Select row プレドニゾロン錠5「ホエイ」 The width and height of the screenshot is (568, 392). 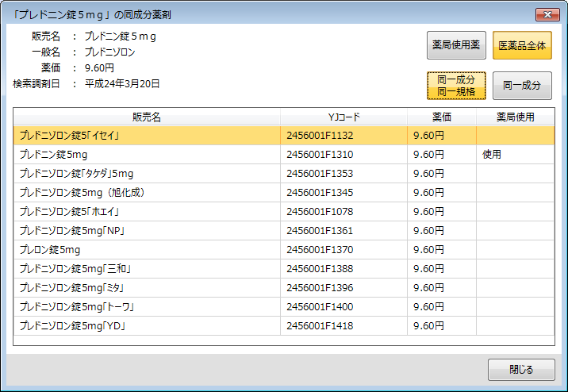point(284,212)
